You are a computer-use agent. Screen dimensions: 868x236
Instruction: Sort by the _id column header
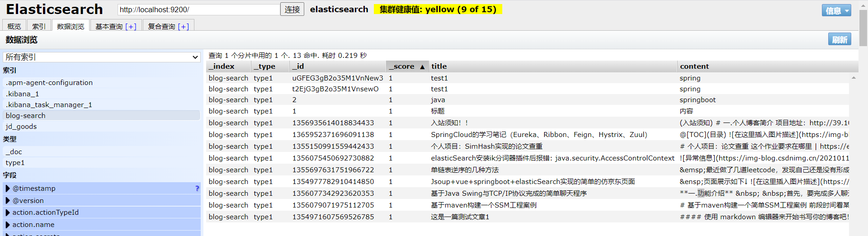pyautogui.click(x=338, y=66)
